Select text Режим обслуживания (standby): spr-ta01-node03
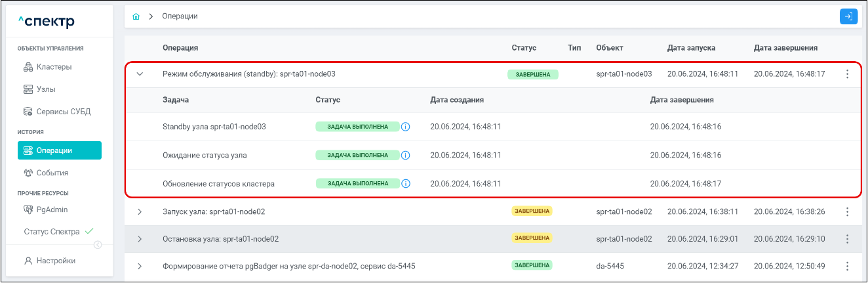868x283 pixels. click(249, 74)
